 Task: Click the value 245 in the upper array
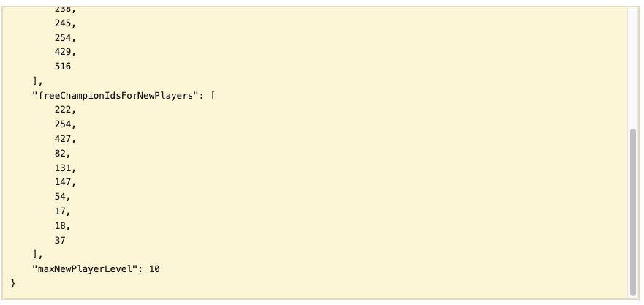pyautogui.click(x=64, y=23)
